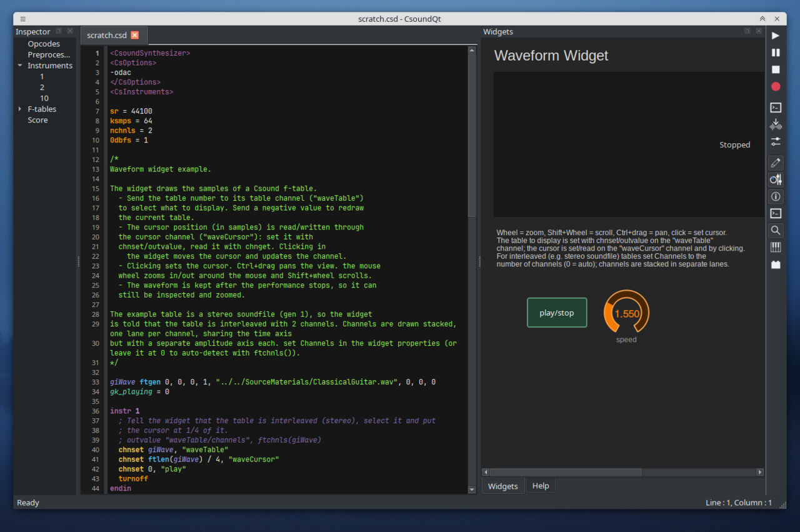Collapse the Instruments tree node
The height and width of the screenshot is (532, 800).
coord(20,66)
